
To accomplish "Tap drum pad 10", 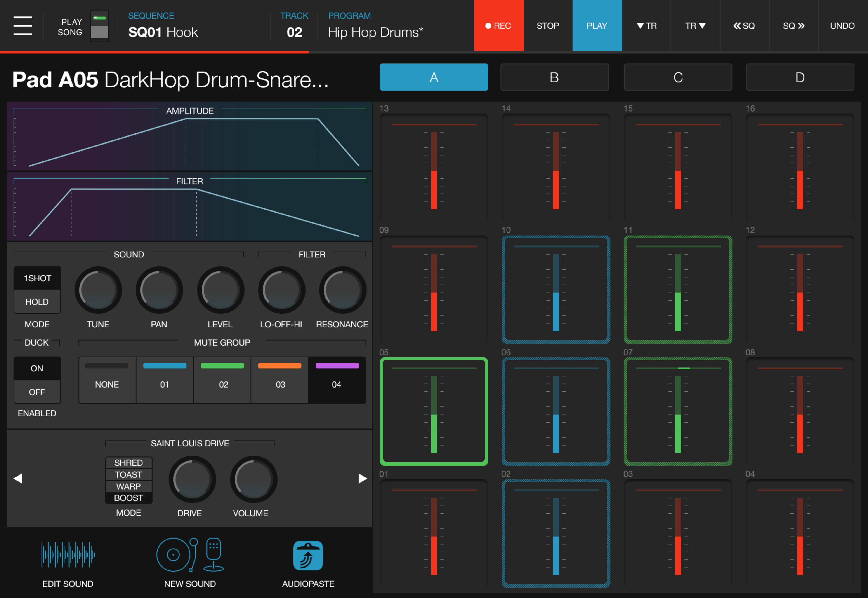I will click(556, 290).
